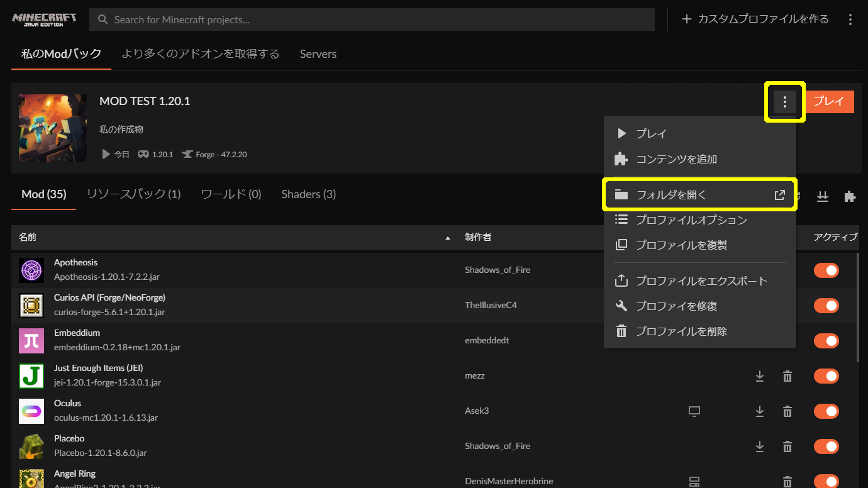Click author DenisMasterHerobrine
Viewport: 868px width, 488px height.
(x=509, y=481)
